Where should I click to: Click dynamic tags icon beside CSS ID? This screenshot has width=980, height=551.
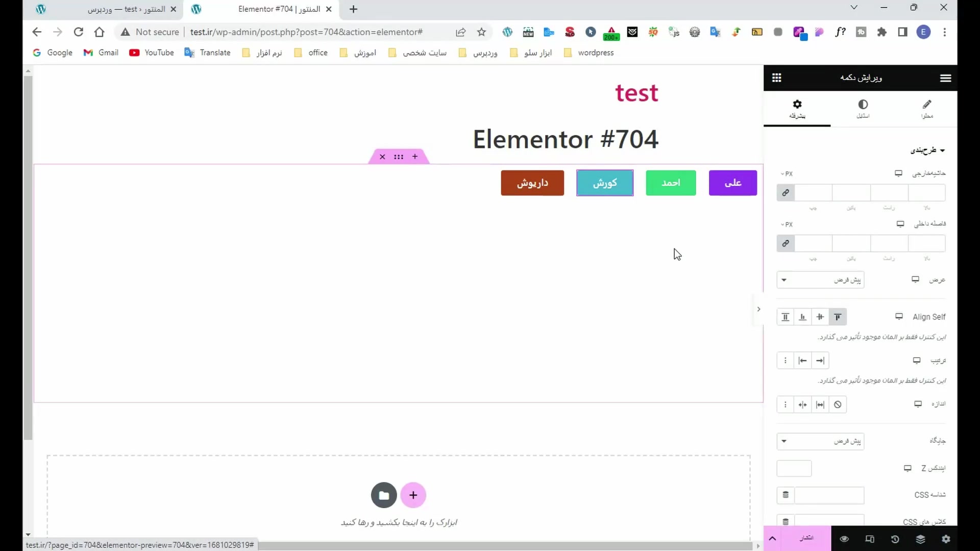[786, 495]
